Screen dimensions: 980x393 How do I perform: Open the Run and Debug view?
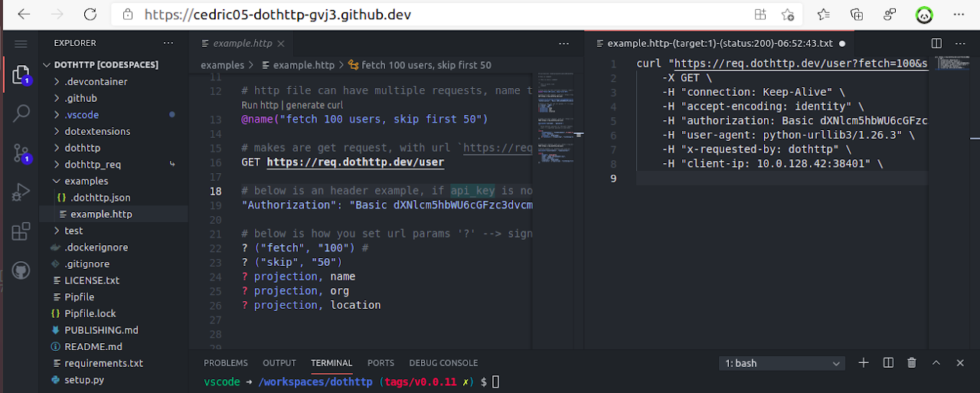click(x=21, y=192)
